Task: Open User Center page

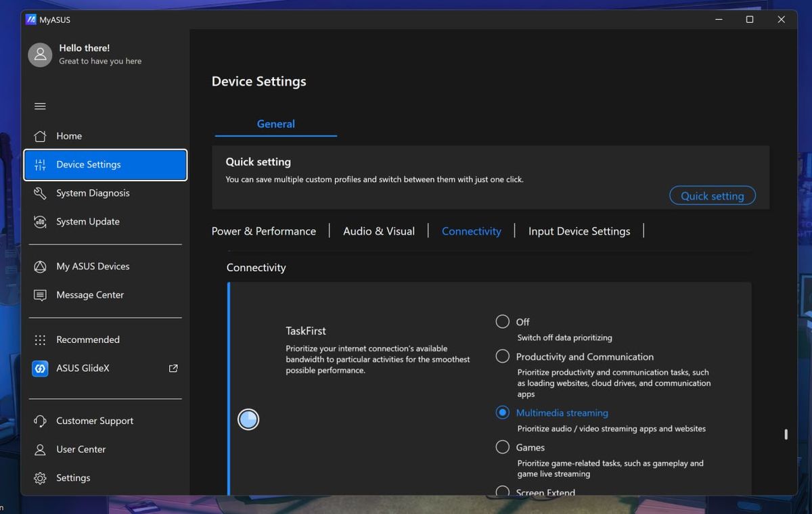Action: 105,449
